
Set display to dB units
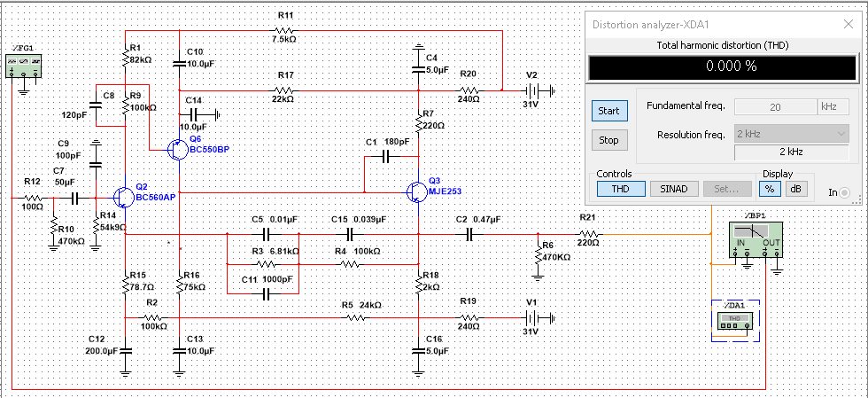tap(796, 188)
